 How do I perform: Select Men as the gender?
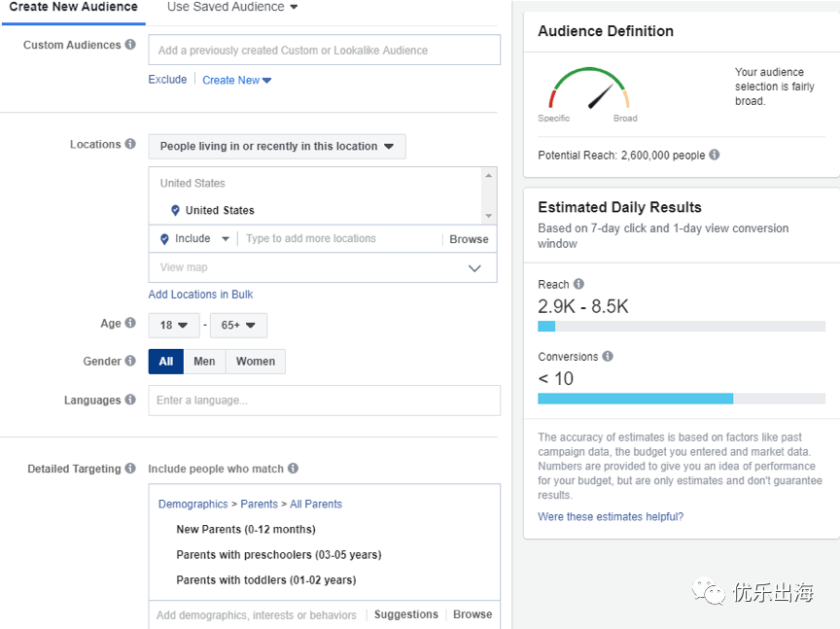pos(204,362)
